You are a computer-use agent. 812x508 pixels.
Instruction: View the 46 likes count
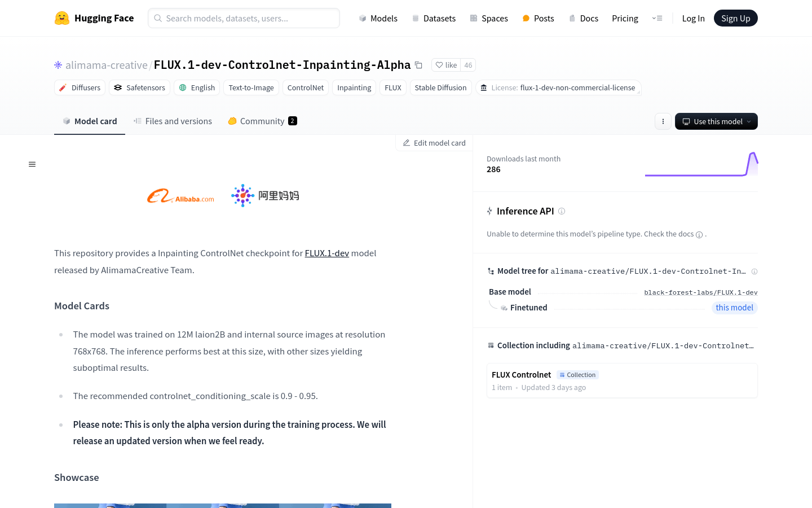pyautogui.click(x=468, y=65)
